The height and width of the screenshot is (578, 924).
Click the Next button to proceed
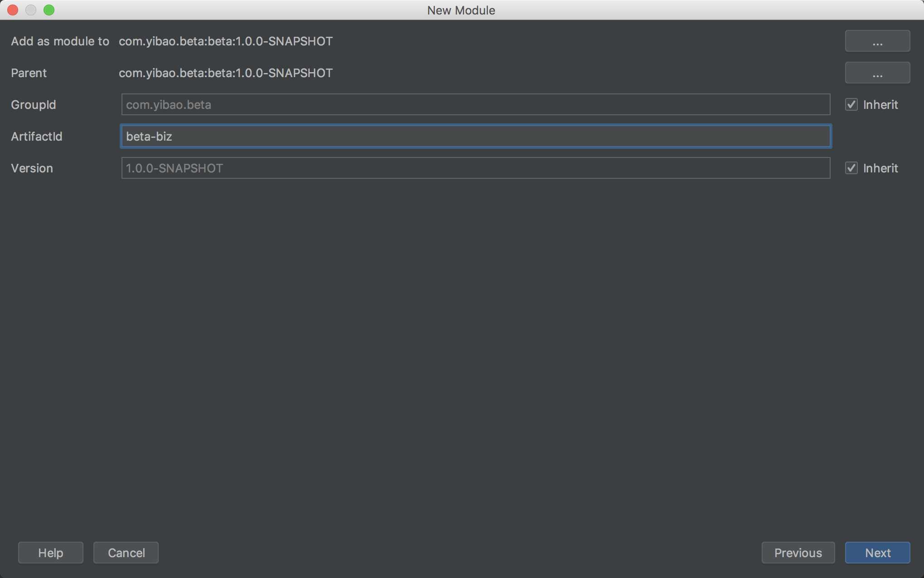click(877, 552)
